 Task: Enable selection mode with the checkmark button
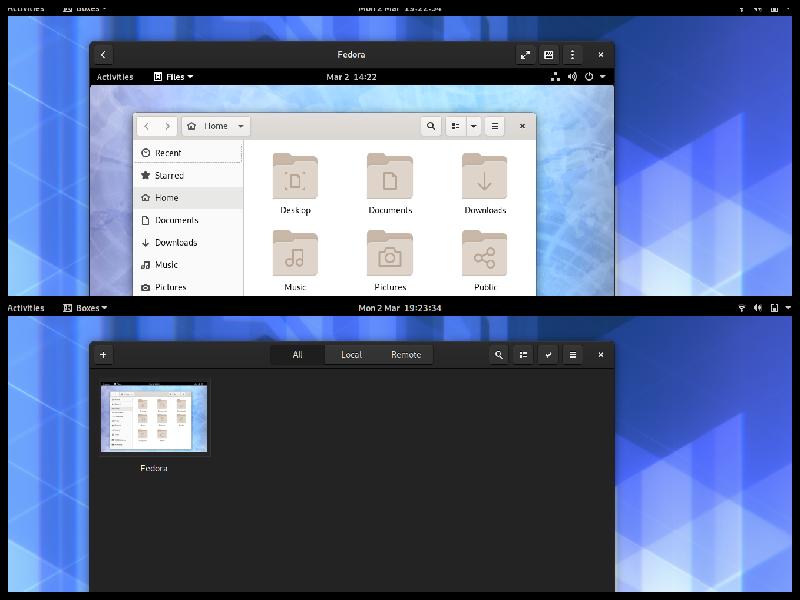tap(548, 355)
